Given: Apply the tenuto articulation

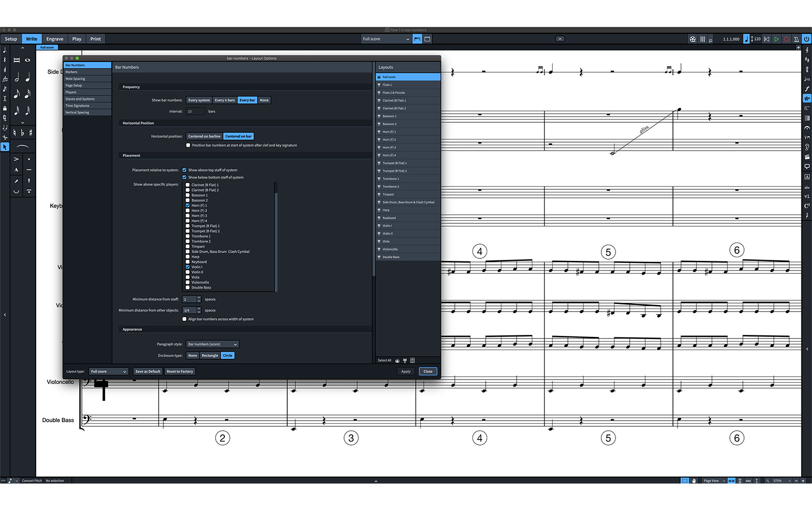Looking at the screenshot, I should (x=29, y=169).
